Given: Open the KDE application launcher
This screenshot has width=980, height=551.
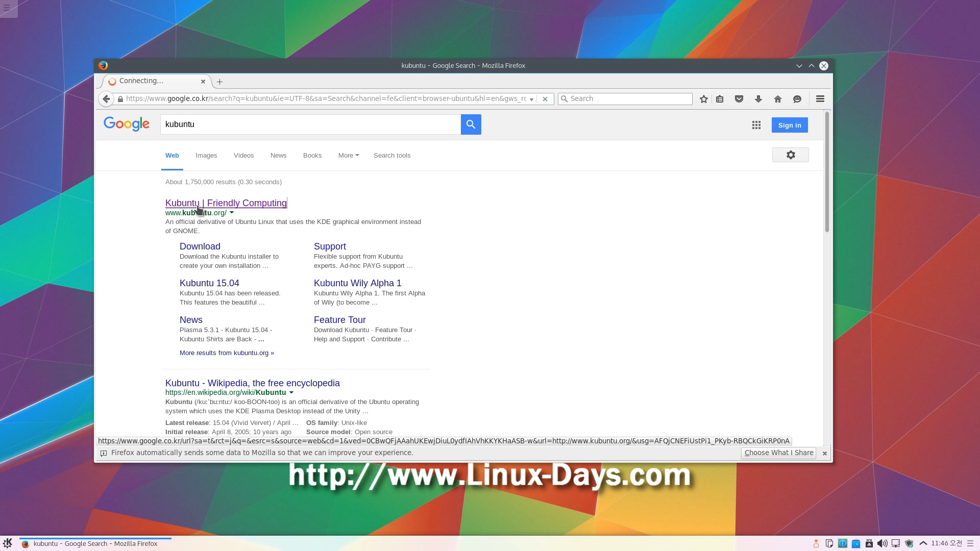Looking at the screenshot, I should pos(8,543).
